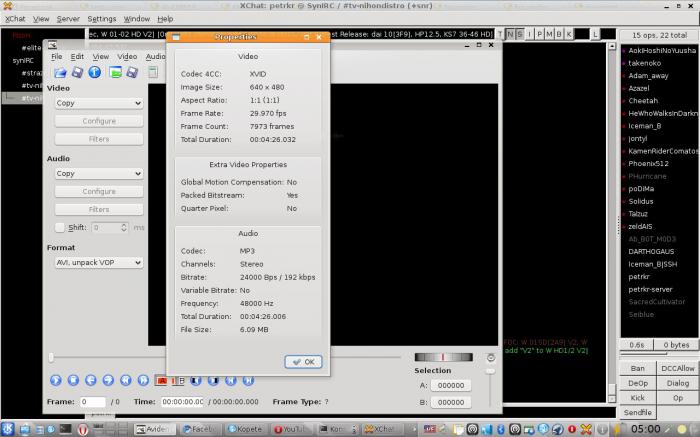Open XChat's Help menu
The height and width of the screenshot is (437, 700).
[165, 19]
